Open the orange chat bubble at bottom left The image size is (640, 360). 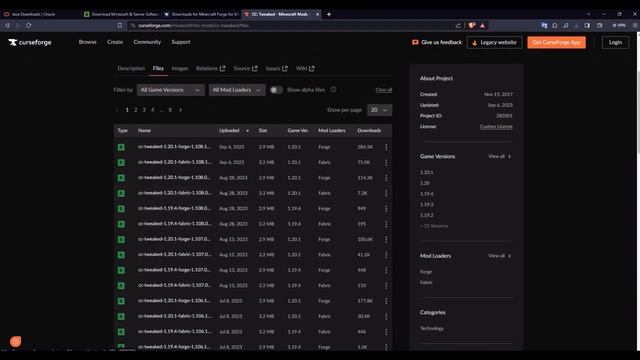16,341
